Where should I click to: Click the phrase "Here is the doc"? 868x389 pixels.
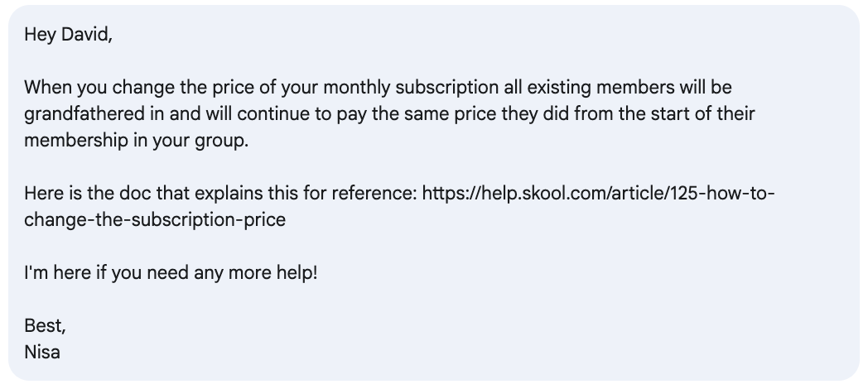[x=88, y=193]
